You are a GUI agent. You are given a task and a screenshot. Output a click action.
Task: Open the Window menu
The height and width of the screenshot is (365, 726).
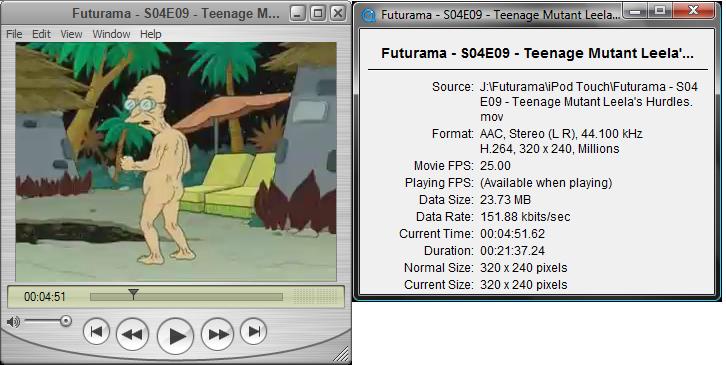[111, 34]
